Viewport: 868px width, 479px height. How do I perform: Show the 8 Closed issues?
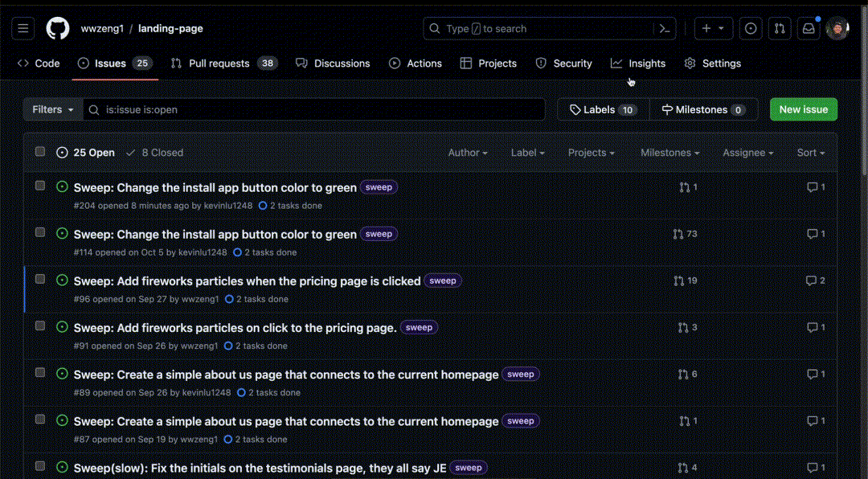pyautogui.click(x=154, y=152)
